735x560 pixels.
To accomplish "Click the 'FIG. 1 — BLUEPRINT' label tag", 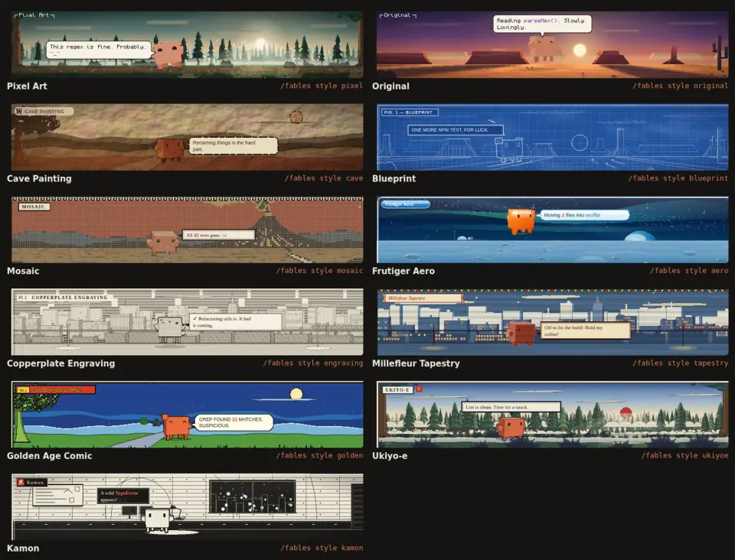I will point(410,112).
